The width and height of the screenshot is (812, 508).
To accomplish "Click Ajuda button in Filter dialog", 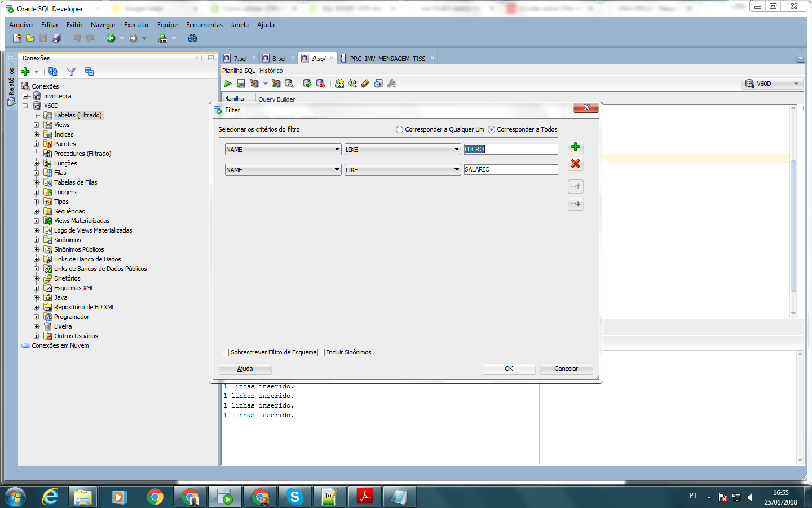I will pos(245,369).
